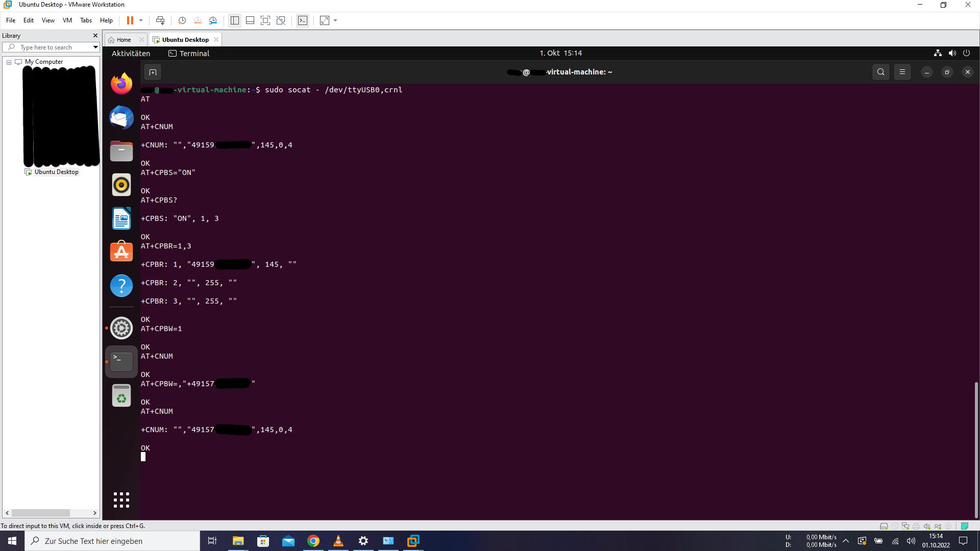The image size is (980, 551).
Task: Expand the library search dropdown arrow
Action: [95, 47]
